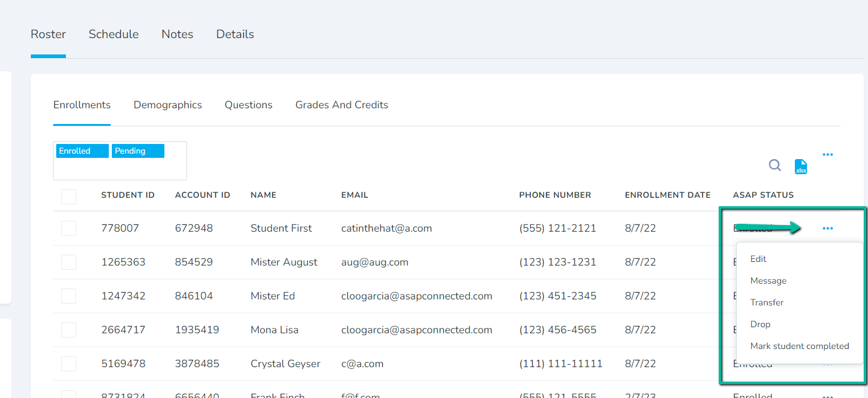Open the Questions sub-tab
Screen dimensions: 868x398
(248, 105)
